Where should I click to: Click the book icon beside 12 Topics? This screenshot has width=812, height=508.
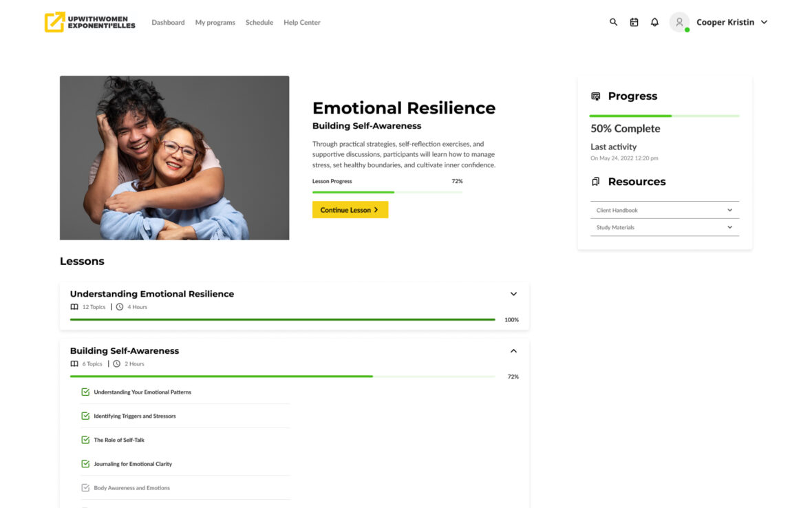click(74, 306)
